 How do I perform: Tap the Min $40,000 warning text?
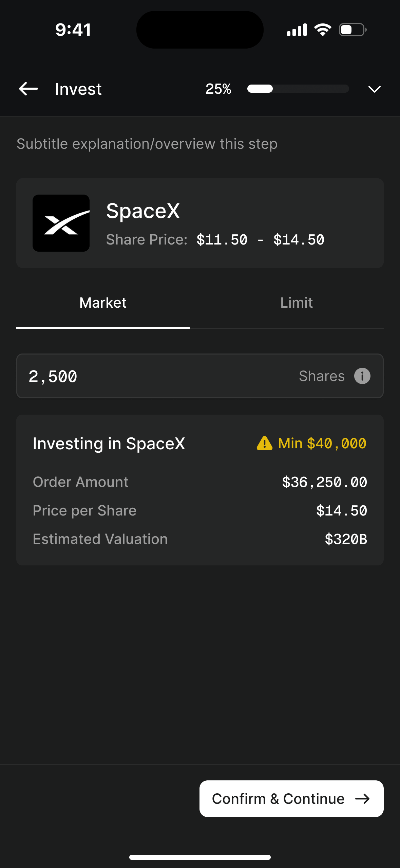(x=322, y=443)
